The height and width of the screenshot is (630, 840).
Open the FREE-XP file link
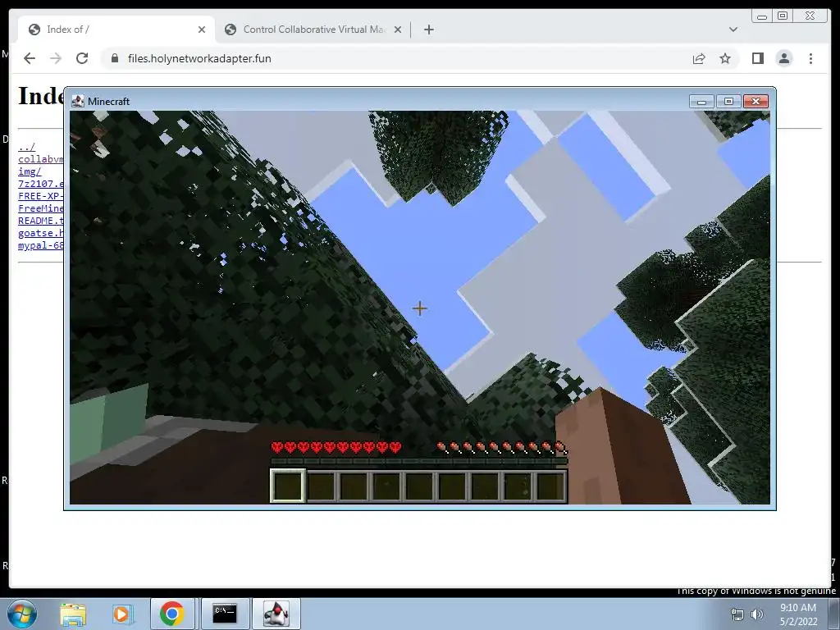[x=41, y=196]
